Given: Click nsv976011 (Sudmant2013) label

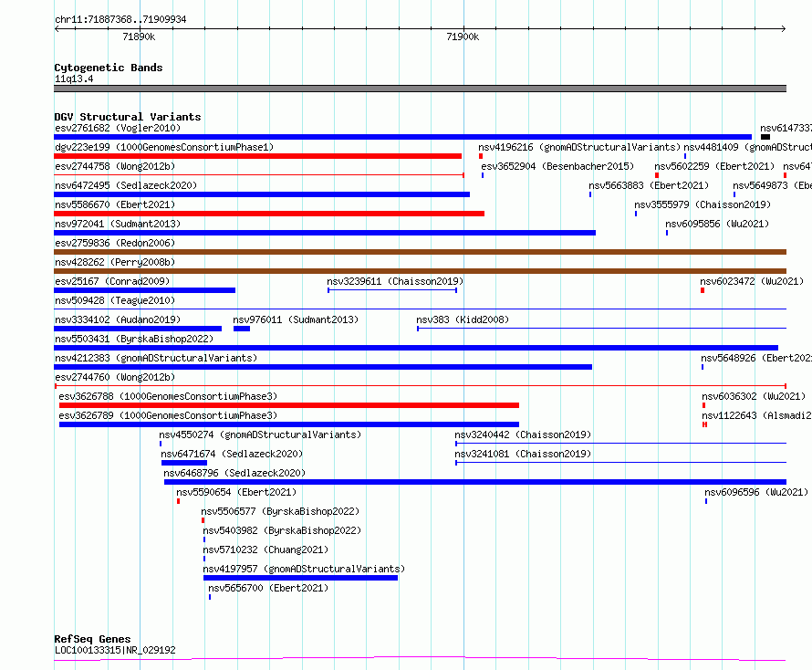Looking at the screenshot, I should 296,319.
